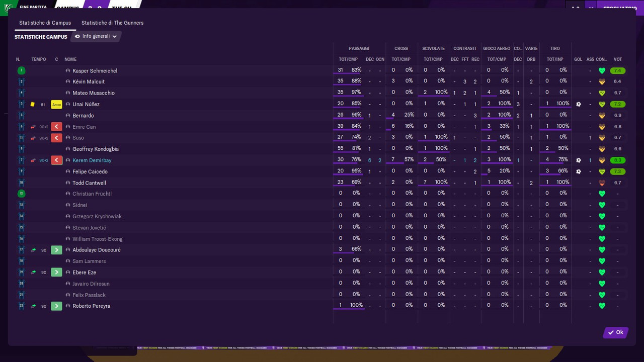Confirm with the Ok button

coord(616,332)
